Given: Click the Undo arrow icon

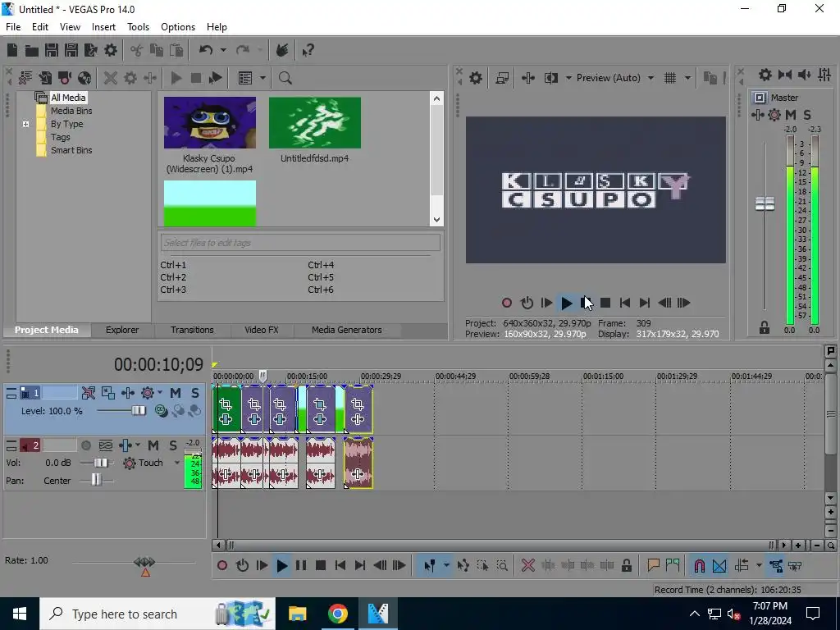Looking at the screenshot, I should tap(206, 50).
